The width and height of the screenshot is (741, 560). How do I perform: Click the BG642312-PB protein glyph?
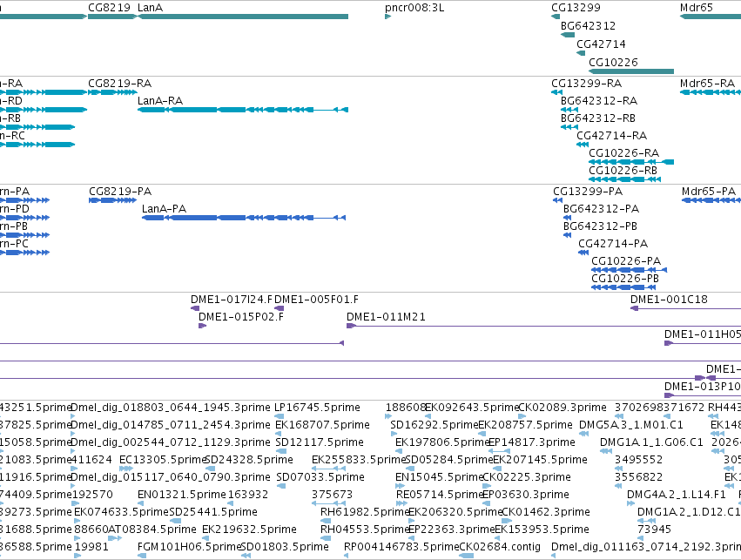567,235
